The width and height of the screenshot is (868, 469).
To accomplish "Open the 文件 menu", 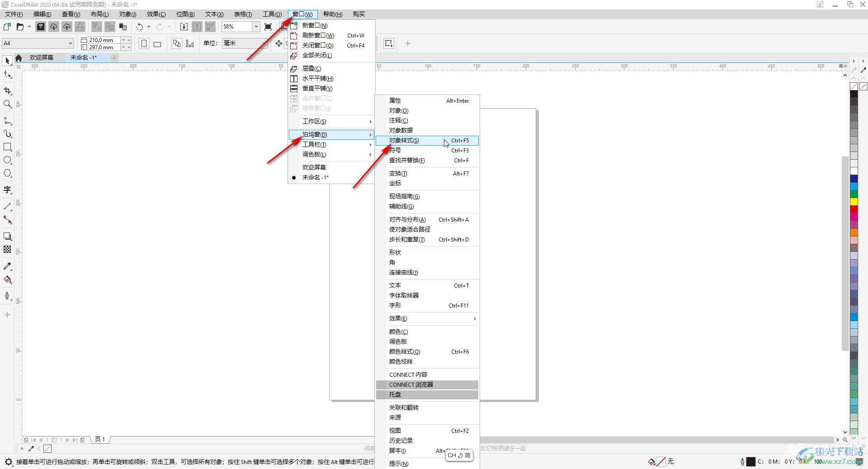I will (x=14, y=14).
